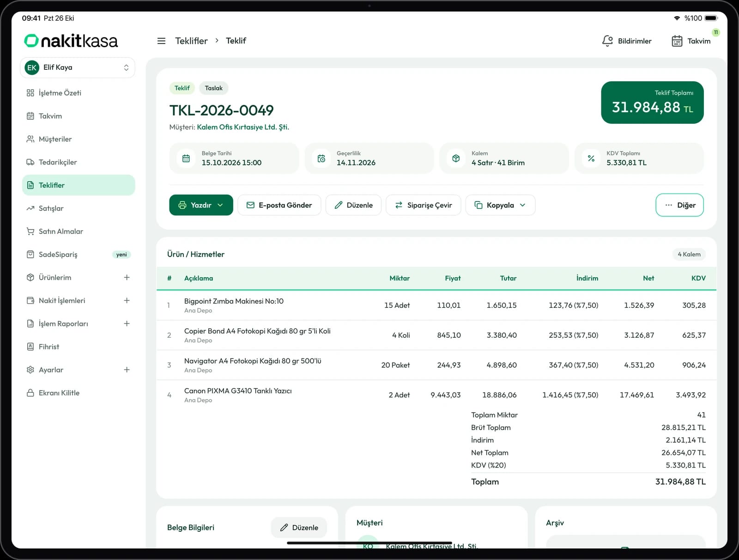Click the Kalem box icon
The width and height of the screenshot is (739, 560).
[456, 158]
